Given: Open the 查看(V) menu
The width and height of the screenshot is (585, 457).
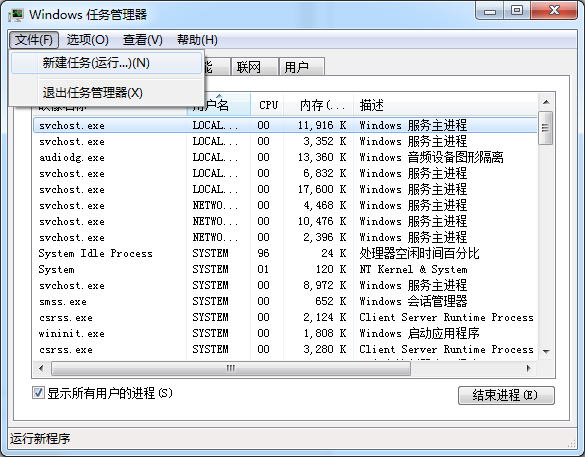Looking at the screenshot, I should [143, 40].
